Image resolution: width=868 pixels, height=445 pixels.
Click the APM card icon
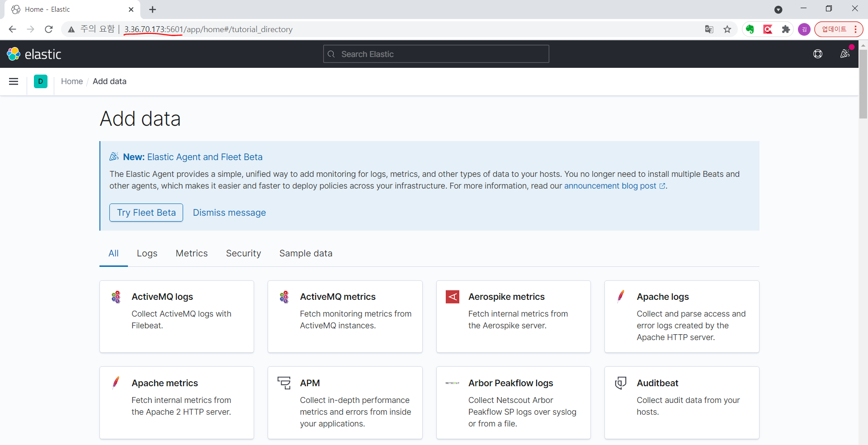pyautogui.click(x=284, y=383)
